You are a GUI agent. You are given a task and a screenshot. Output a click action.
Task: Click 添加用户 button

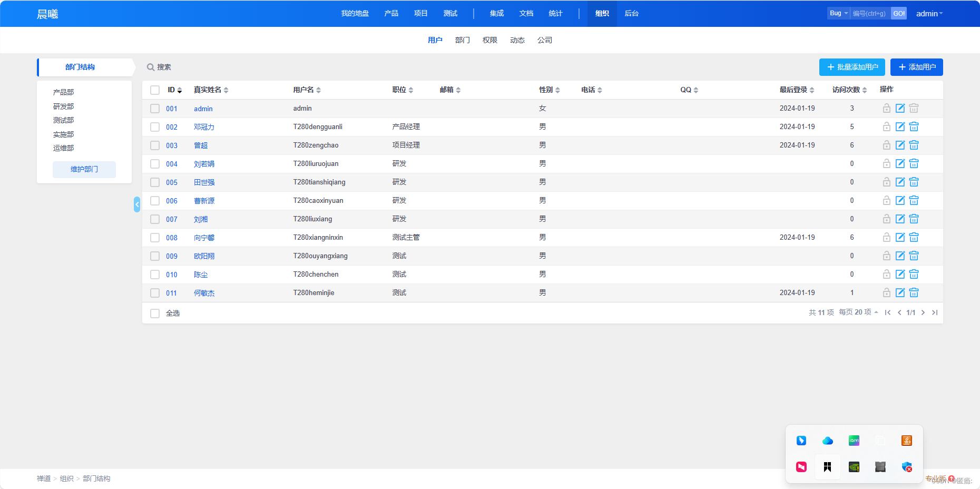pyautogui.click(x=917, y=67)
